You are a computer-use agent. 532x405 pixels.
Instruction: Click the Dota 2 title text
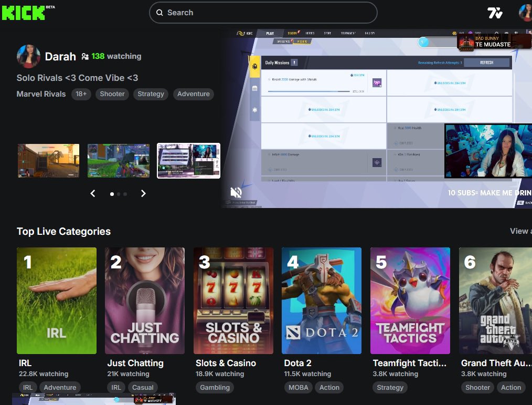[x=297, y=363]
